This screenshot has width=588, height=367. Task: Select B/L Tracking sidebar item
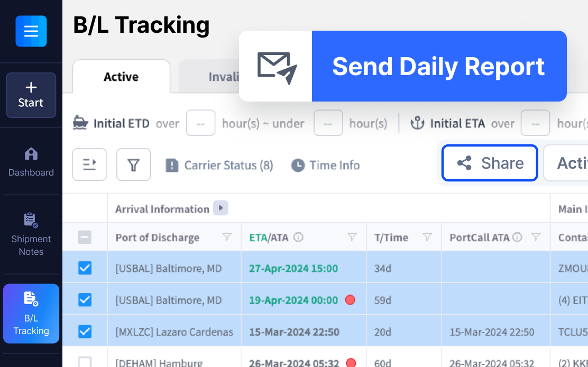click(x=31, y=314)
